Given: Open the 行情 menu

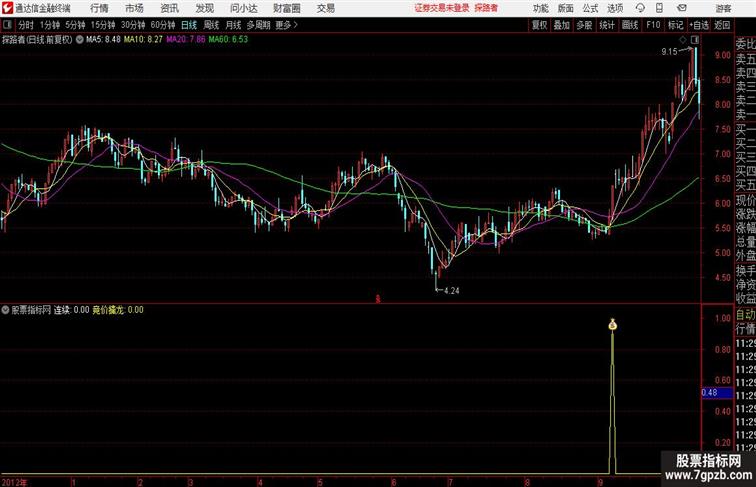Looking at the screenshot, I should pos(99,8).
